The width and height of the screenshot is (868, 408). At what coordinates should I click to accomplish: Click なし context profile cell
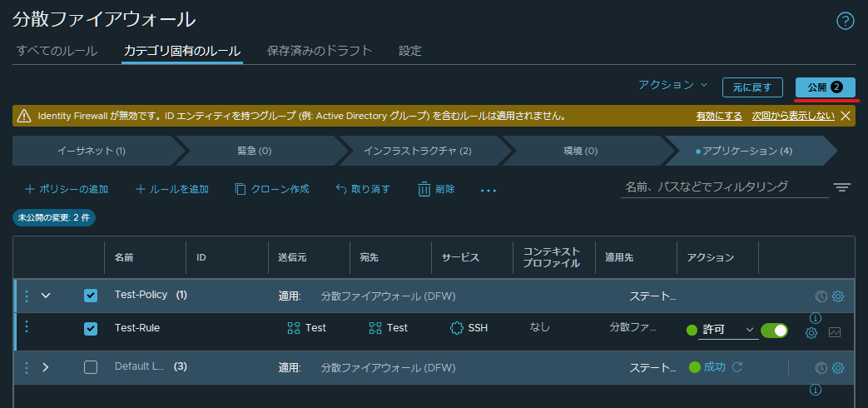tap(540, 327)
